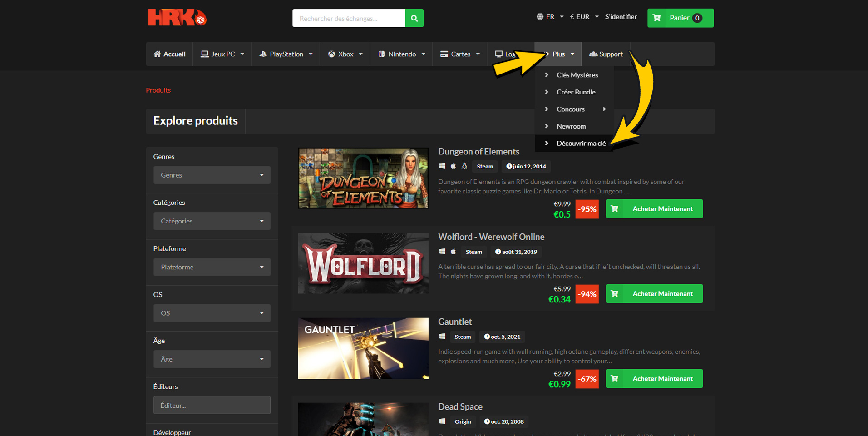
Task: Click the Produits breadcrumb link
Action: [x=158, y=90]
